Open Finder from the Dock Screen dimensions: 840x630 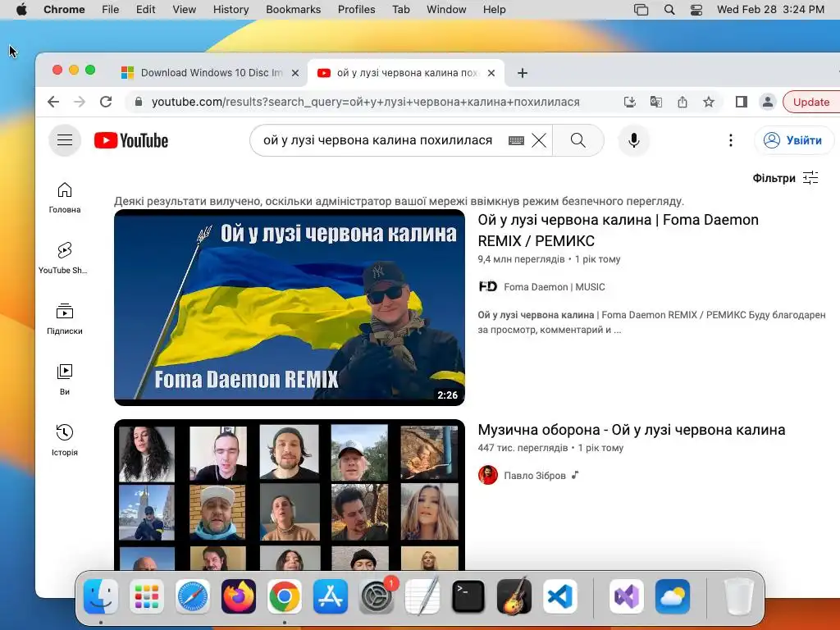[101, 596]
